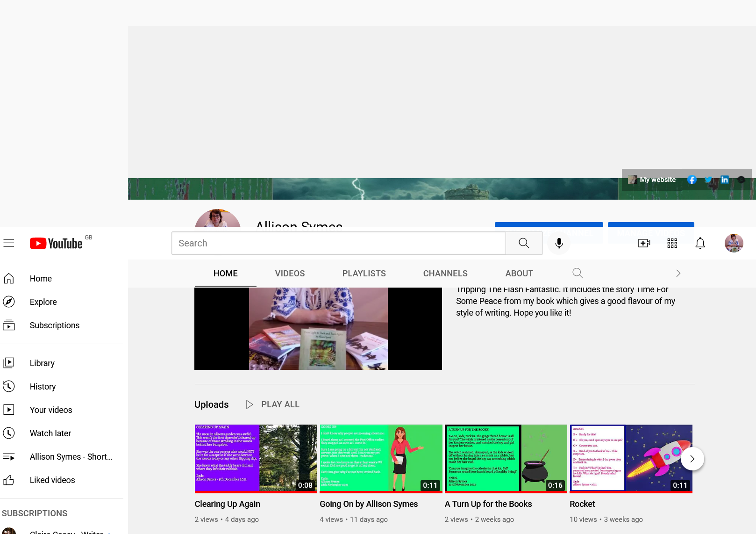756x534 pixels.
Task: Click into the Search field
Action: coord(338,243)
